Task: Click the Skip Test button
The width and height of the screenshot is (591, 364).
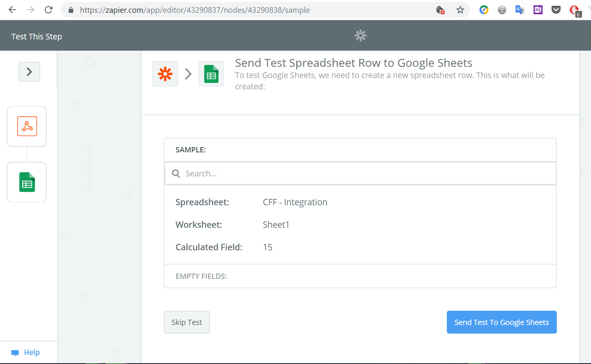Action: click(187, 322)
